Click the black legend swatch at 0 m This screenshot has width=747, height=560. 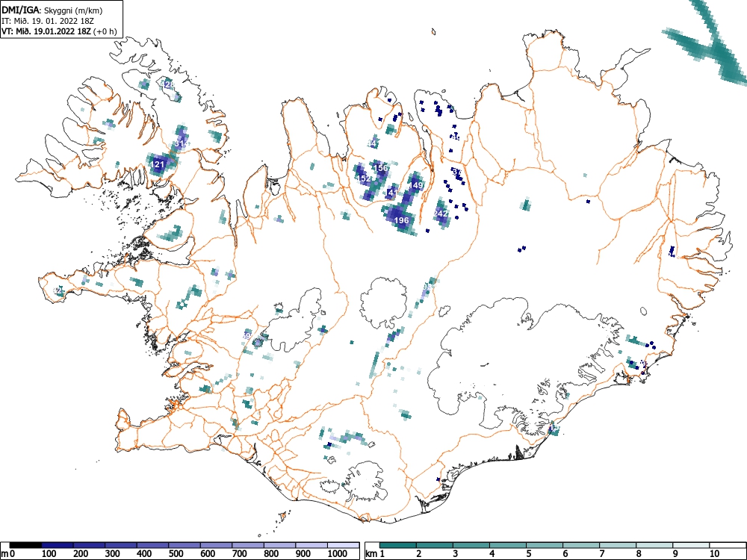click(25, 545)
